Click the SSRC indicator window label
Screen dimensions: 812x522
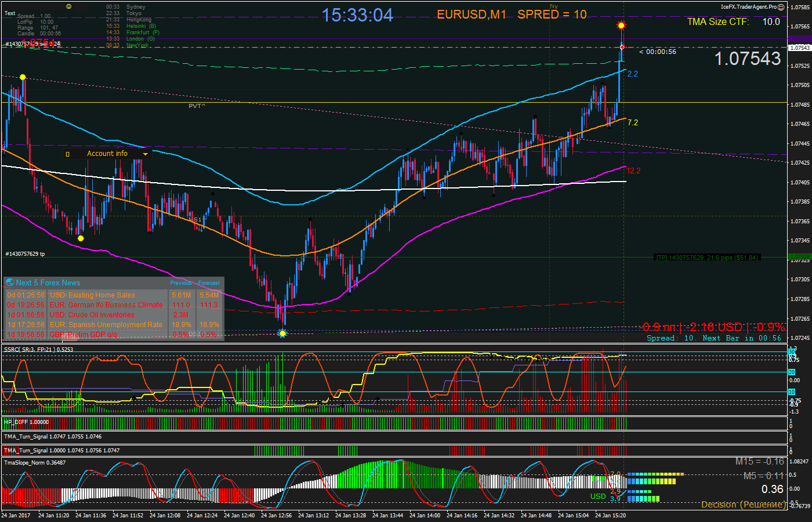38,350
